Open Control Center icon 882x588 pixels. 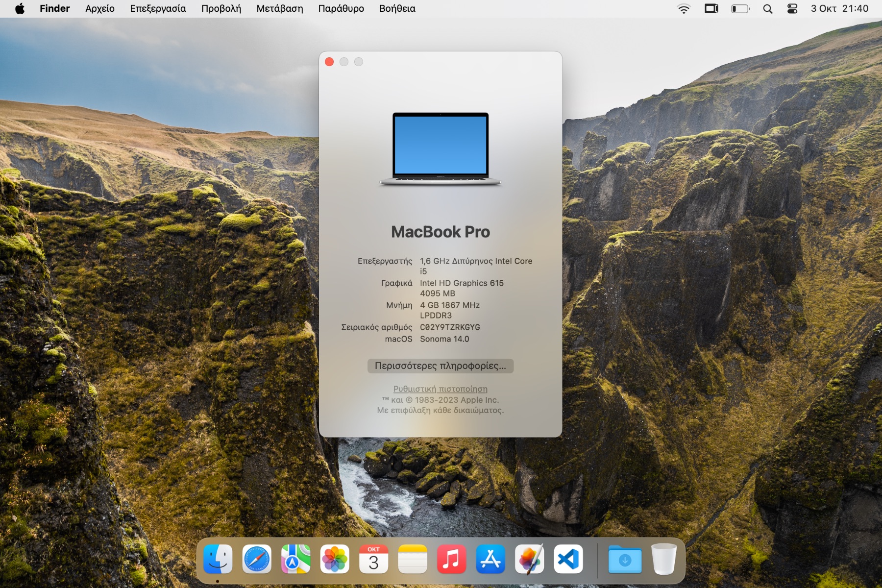(x=792, y=8)
